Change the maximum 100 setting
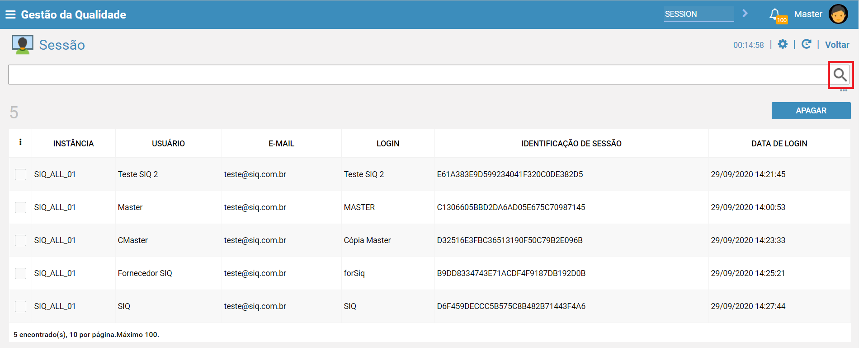This screenshot has width=868, height=351. click(x=151, y=335)
